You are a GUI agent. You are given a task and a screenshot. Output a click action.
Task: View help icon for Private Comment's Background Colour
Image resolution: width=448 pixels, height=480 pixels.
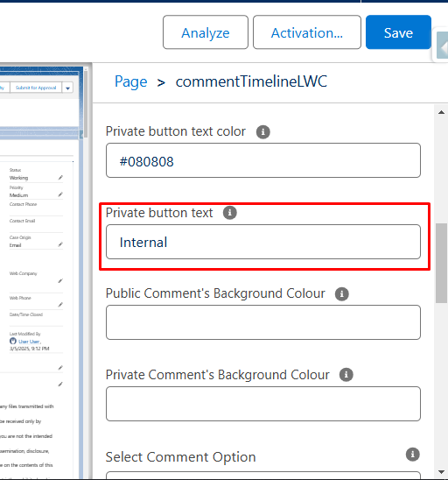tap(346, 375)
